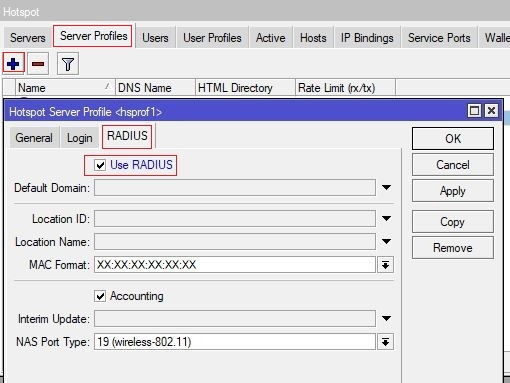510x383 pixels.
Task: Maximize the Hotspot Server Profile dialog
Action: tap(474, 110)
